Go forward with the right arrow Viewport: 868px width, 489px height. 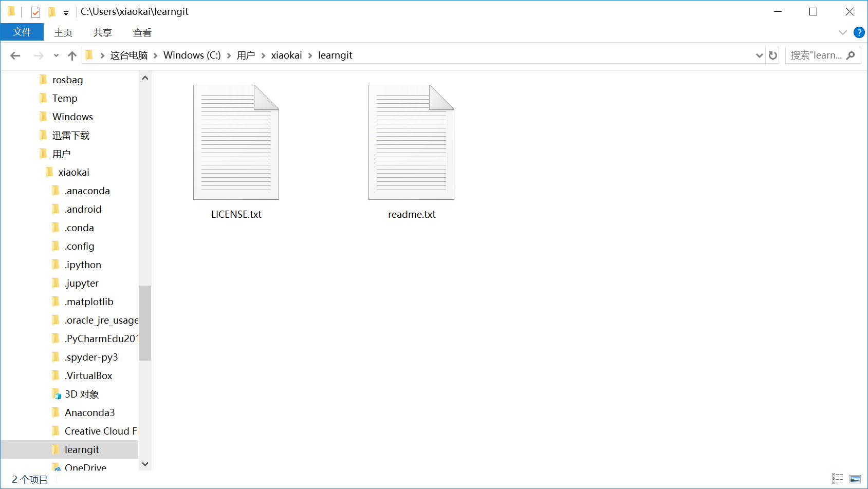[39, 55]
